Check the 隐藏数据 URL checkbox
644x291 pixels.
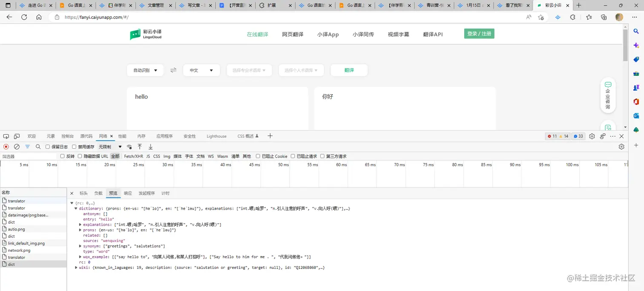point(80,156)
